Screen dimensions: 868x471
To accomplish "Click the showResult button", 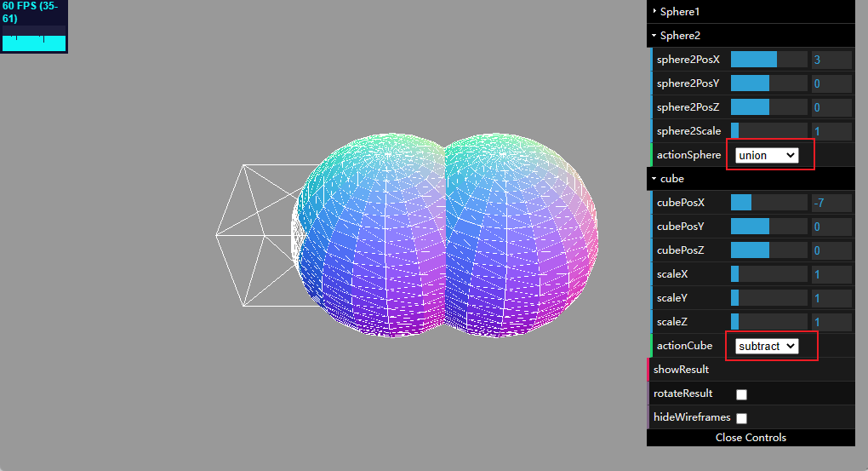I will click(681, 370).
